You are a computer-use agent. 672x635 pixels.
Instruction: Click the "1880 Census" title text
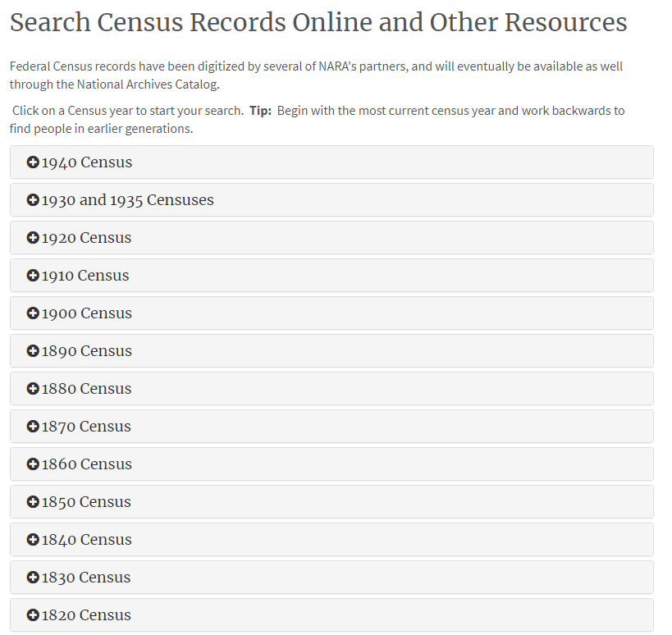point(87,389)
